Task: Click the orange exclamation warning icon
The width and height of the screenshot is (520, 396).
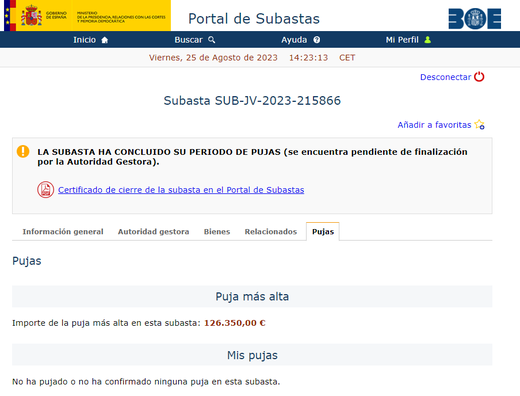Action: click(x=23, y=151)
